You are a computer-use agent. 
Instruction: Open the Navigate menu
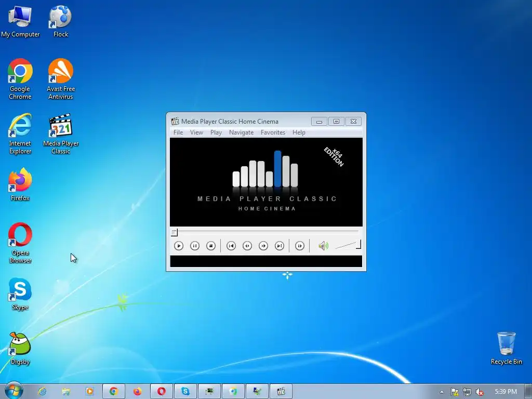click(x=241, y=132)
